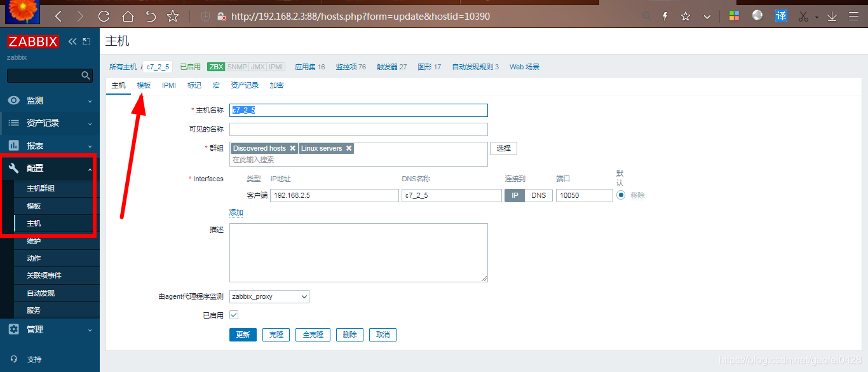Click the SNMP availability badge

click(237, 67)
